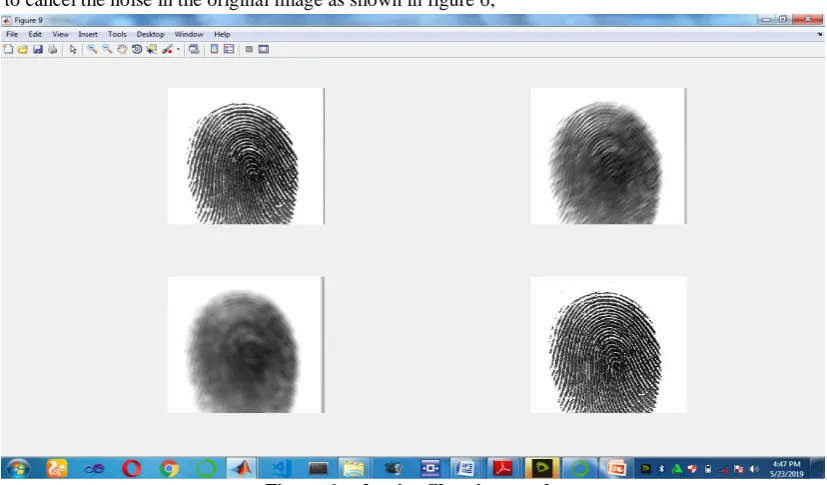Activate the Zoom In magnifier tool
Screen dimensions: 827x485
point(92,49)
